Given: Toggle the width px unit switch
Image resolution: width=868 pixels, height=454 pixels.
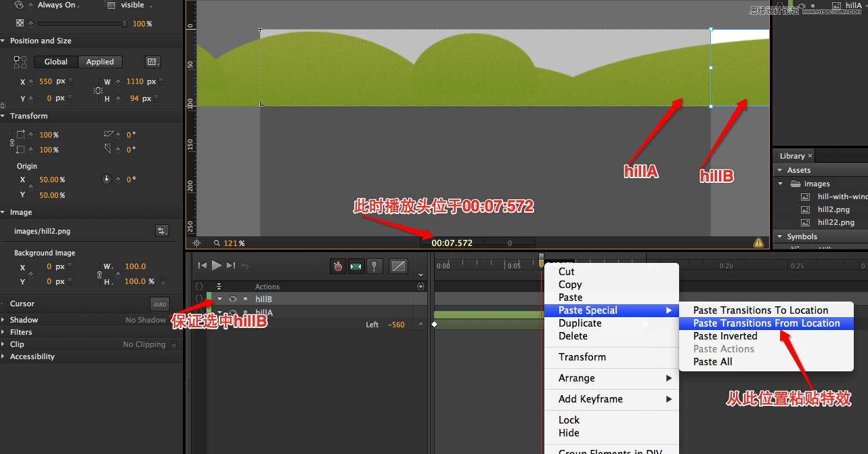Looking at the screenshot, I should (161, 81).
